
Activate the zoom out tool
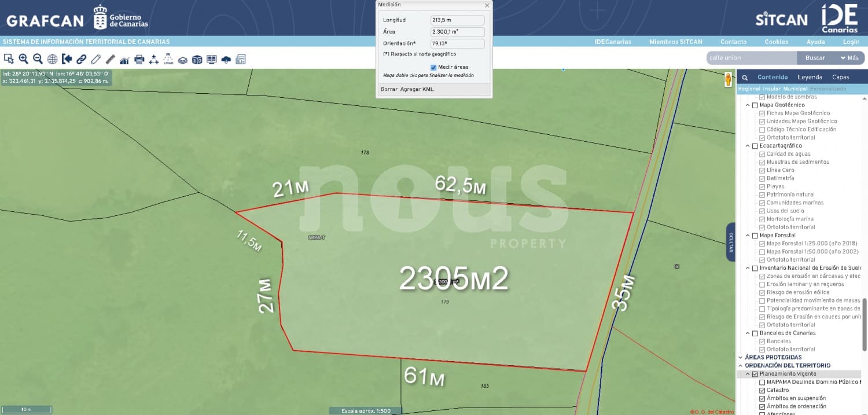point(38,58)
